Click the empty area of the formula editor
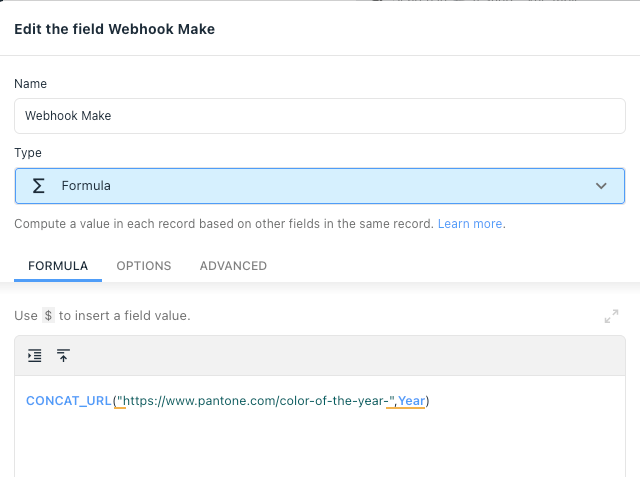Image resolution: width=640 pixels, height=477 pixels. [x=320, y=445]
